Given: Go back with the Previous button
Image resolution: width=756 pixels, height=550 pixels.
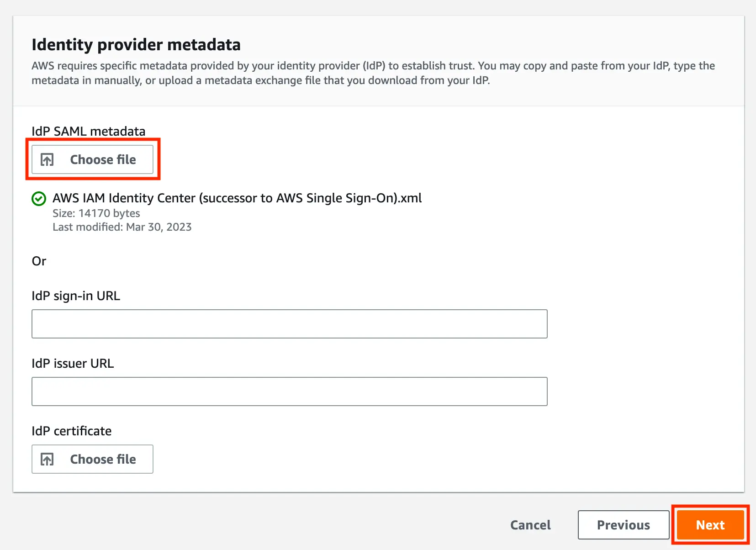Looking at the screenshot, I should 623,525.
